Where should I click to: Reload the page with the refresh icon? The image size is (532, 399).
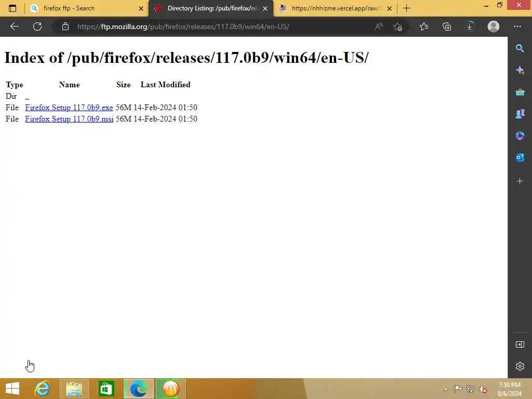37,26
